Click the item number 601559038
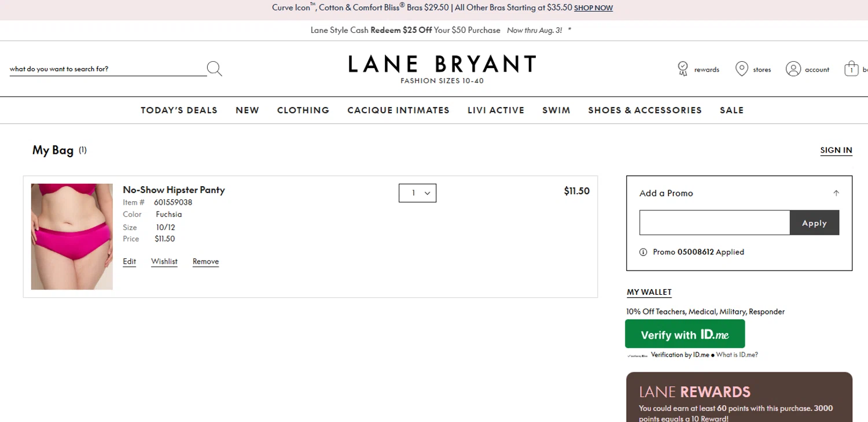The image size is (868, 422). [173, 202]
